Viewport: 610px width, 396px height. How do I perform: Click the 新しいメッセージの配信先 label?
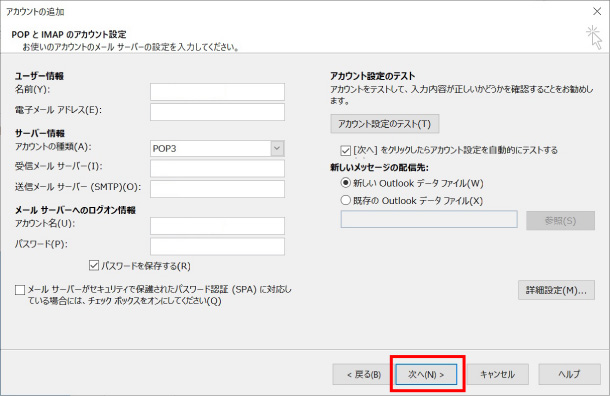379,168
